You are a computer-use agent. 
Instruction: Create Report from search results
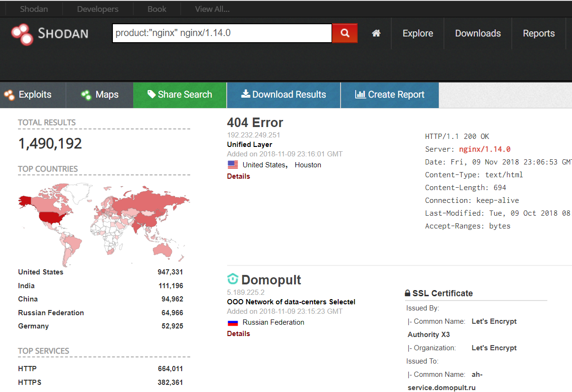(x=390, y=95)
